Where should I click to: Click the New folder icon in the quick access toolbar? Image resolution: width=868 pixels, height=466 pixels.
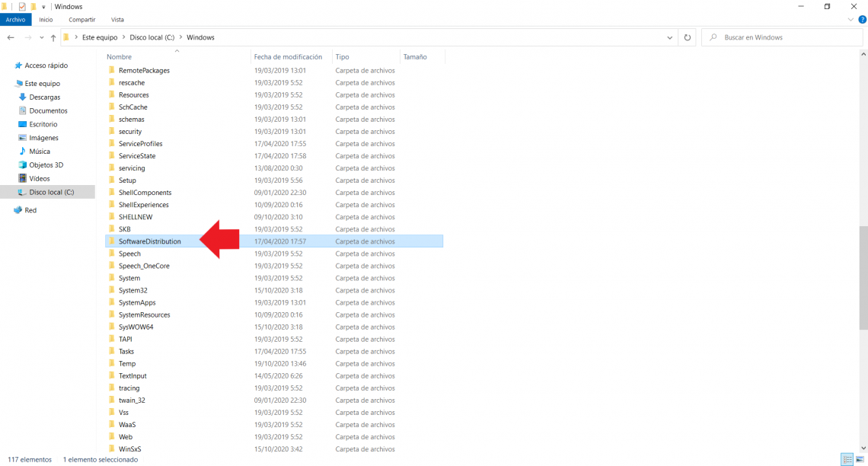tap(33, 6)
